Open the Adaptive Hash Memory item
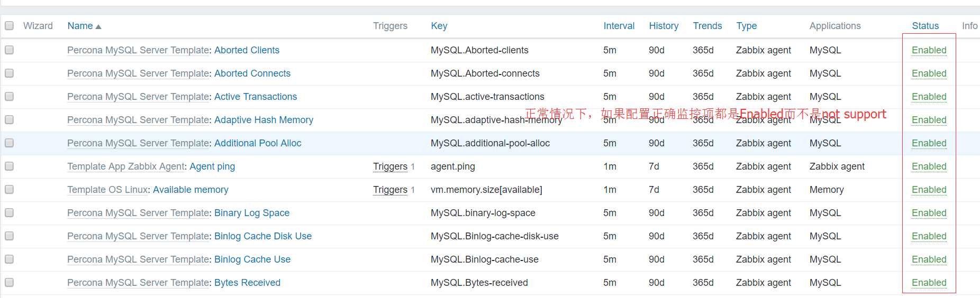 pos(264,120)
